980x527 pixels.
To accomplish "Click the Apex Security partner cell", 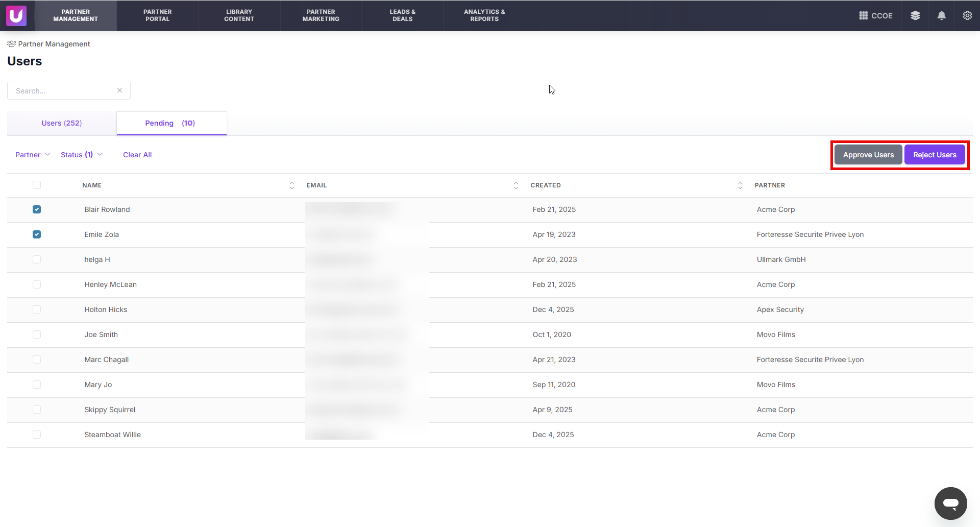I will click(780, 309).
